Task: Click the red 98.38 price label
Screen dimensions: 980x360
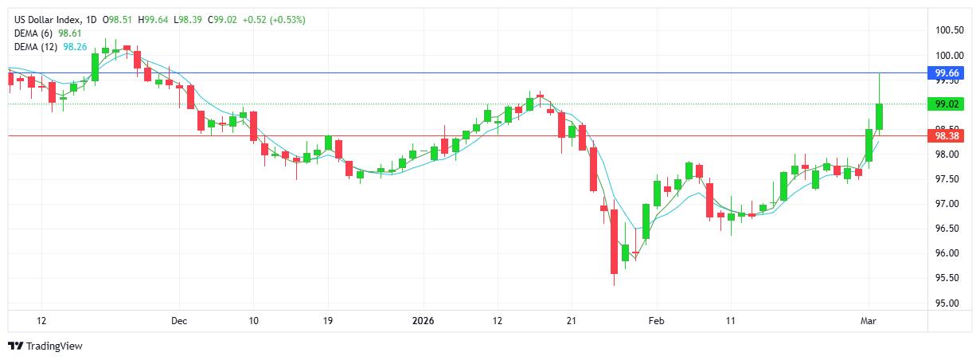Action: (946, 135)
